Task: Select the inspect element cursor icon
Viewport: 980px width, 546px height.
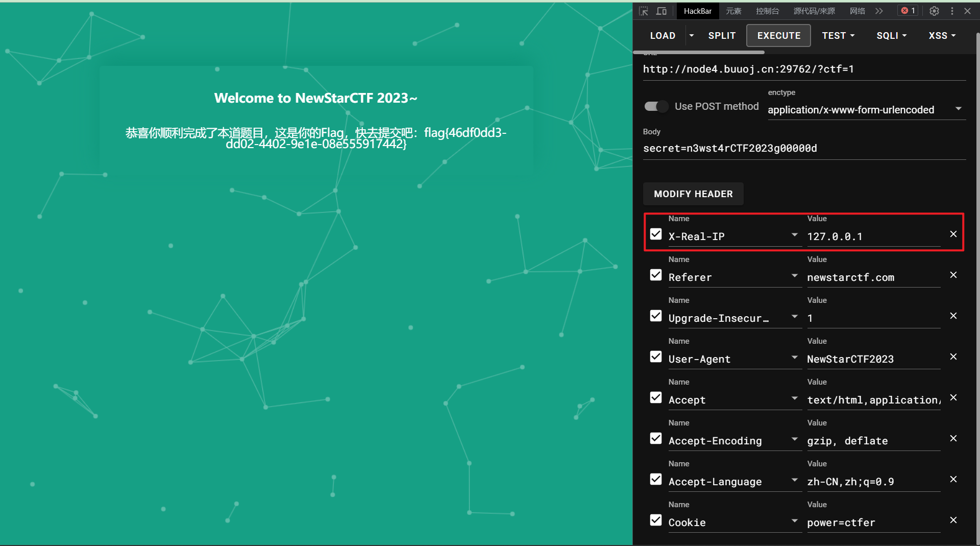Action: [643, 11]
